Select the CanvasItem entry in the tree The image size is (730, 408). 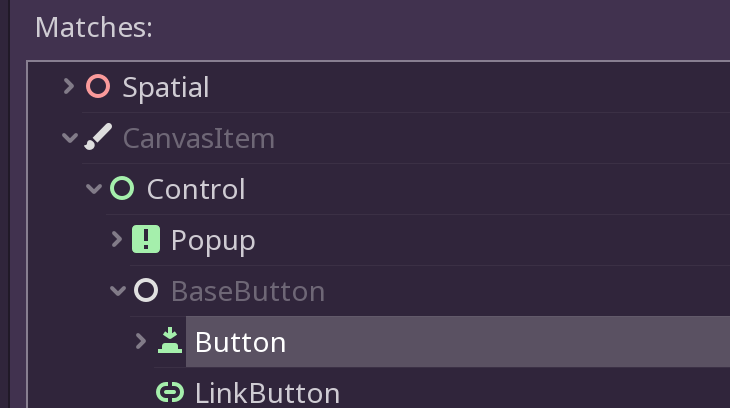[199, 138]
